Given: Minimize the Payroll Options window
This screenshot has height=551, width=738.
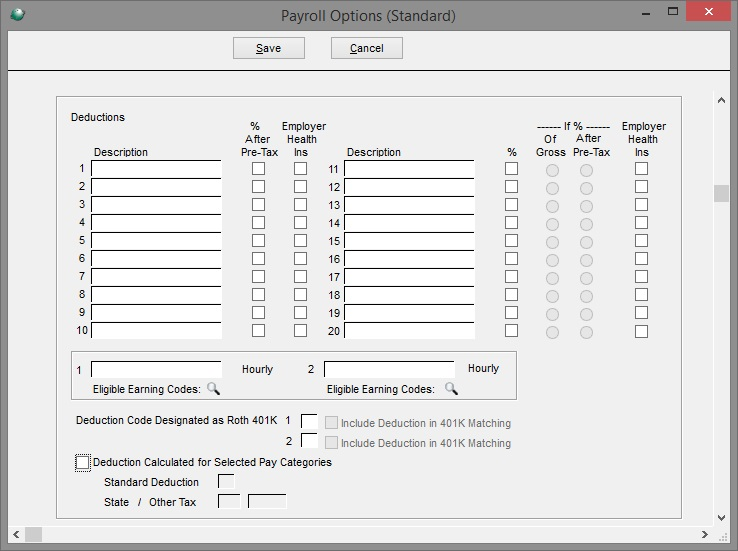Looking at the screenshot, I should pos(646,12).
